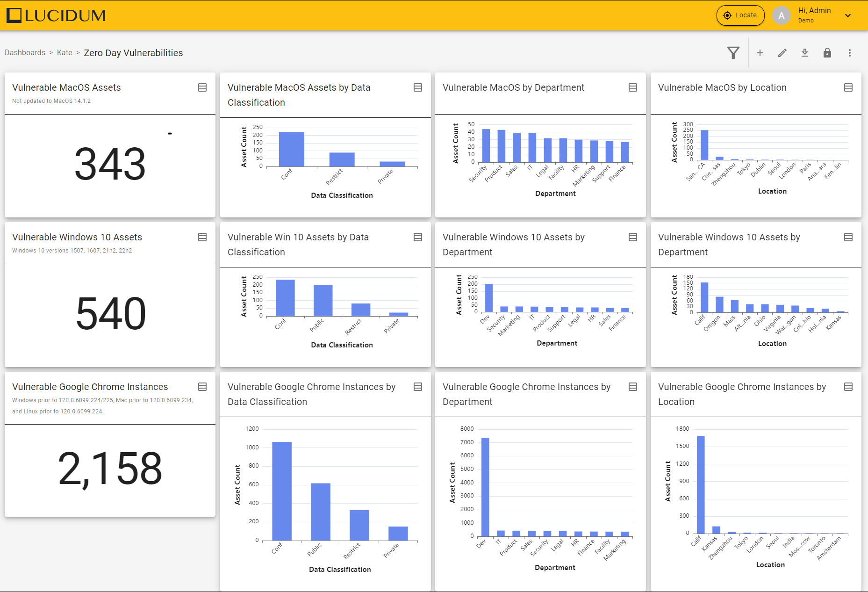Image resolution: width=868 pixels, height=592 pixels.
Task: Open details icon on Vulnerable Google Chrome Instances card
Action: pos(202,387)
